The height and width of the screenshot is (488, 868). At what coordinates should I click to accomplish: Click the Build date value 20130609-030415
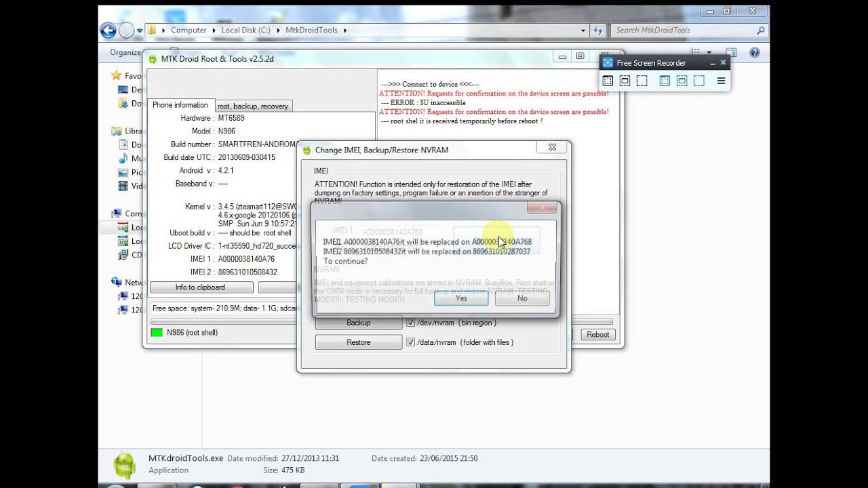click(246, 157)
